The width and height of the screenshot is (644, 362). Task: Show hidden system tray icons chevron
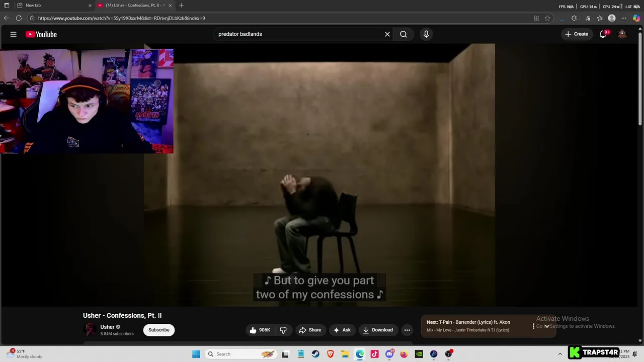coord(560,354)
